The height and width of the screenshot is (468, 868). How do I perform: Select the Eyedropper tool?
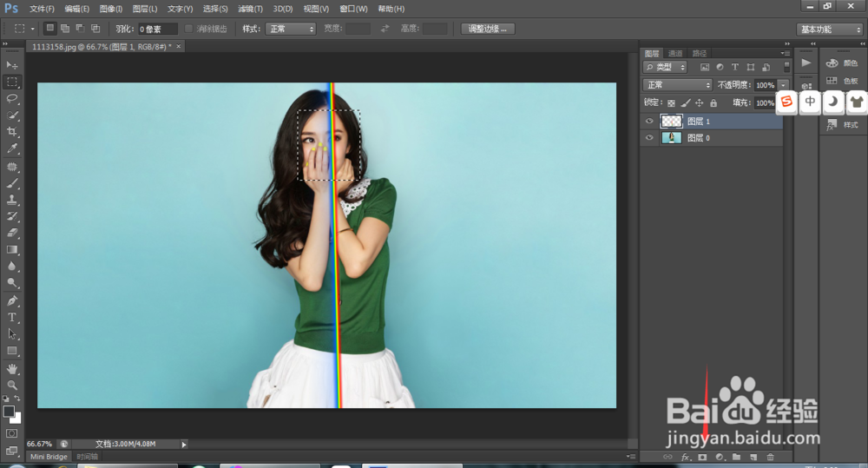point(11,148)
